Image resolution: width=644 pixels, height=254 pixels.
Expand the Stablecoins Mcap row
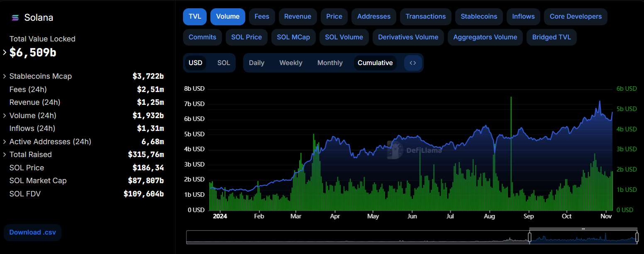coord(5,76)
